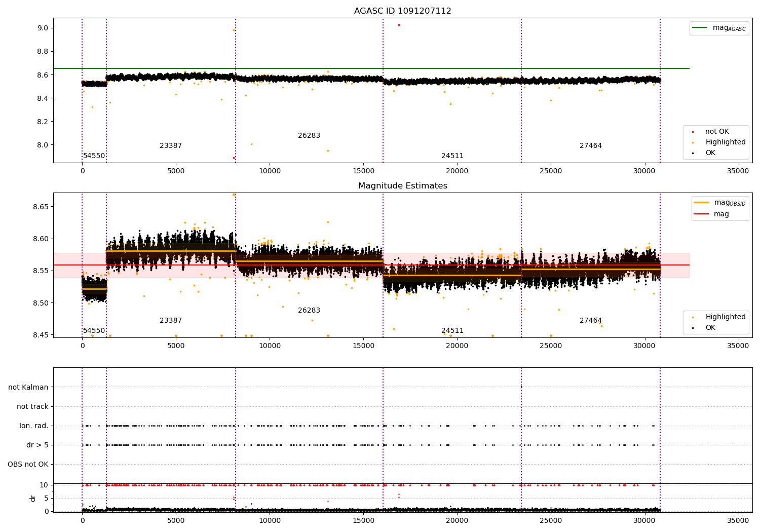The image size is (760, 532).
Task: Click the title 'AGASC ID 1091207112'
Action: click(x=402, y=11)
